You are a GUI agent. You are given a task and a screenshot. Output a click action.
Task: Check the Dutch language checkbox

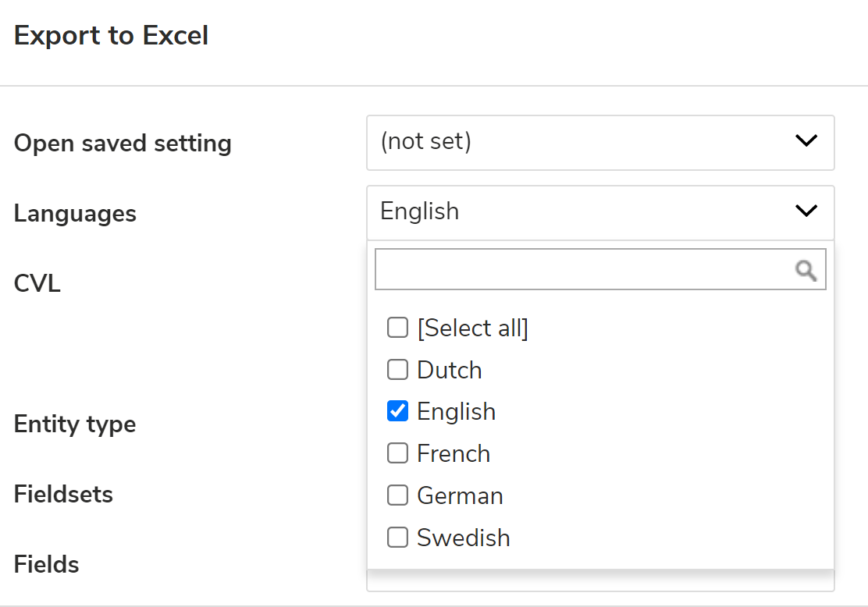pyautogui.click(x=397, y=370)
